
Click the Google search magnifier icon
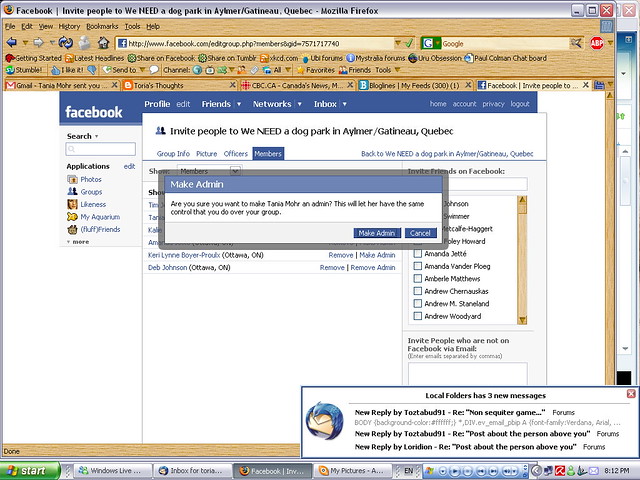576,42
